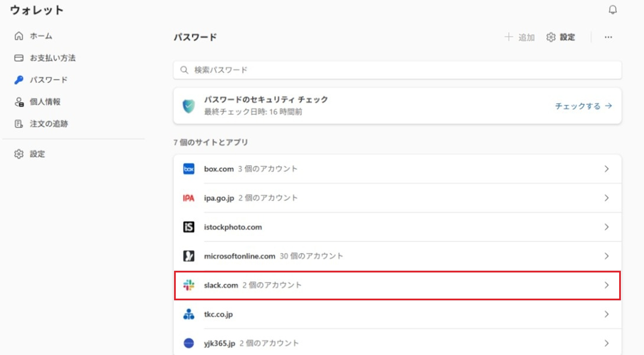Expand the yjk365.jp accounts chevron
Image resolution: width=644 pixels, height=355 pixels.
point(606,343)
